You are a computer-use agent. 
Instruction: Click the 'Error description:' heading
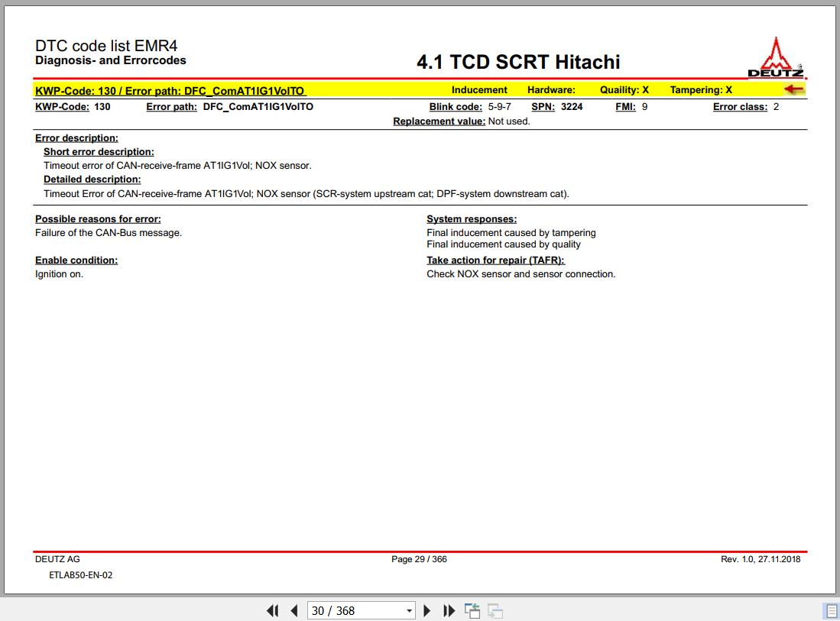tap(76, 138)
